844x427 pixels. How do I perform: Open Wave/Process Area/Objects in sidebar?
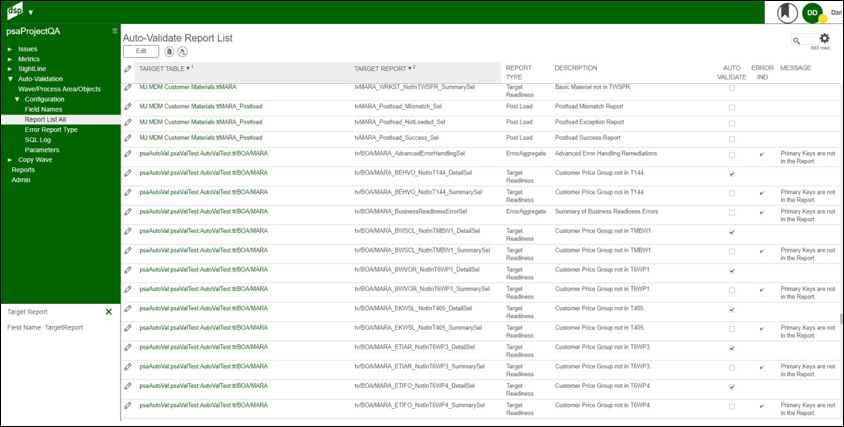pos(59,89)
